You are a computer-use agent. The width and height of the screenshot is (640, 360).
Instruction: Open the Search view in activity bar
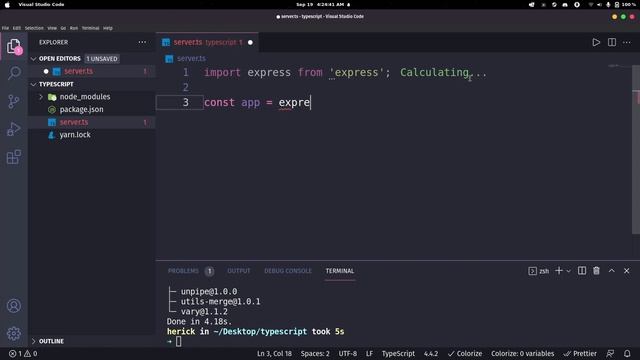pyautogui.click(x=14, y=73)
